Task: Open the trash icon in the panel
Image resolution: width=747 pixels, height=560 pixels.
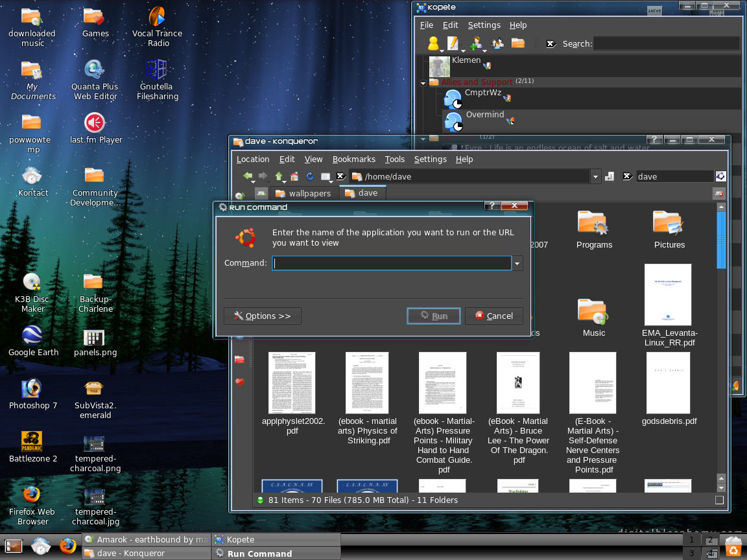Action: point(733,546)
